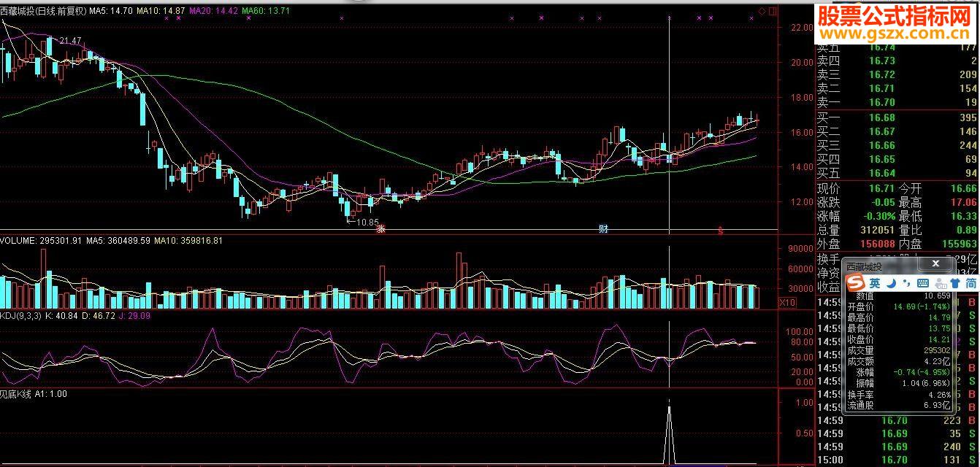Click the J: 29.09 value in the KDJ header
The height and width of the screenshot is (467, 980).
[x=134, y=317]
